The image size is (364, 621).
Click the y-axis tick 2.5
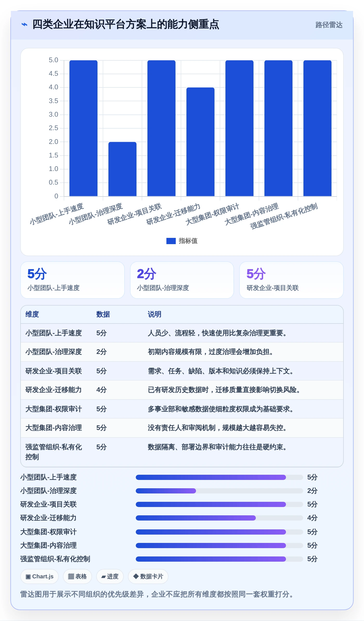[x=54, y=128]
